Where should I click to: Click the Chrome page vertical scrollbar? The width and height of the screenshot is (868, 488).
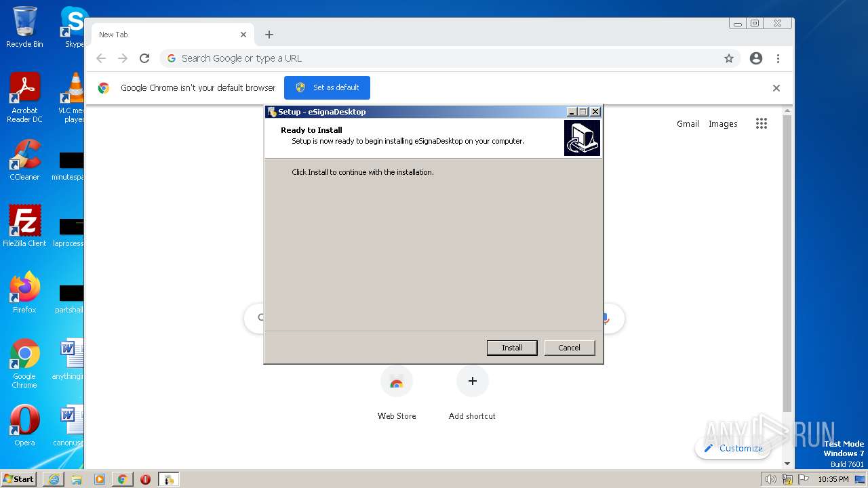click(x=787, y=264)
